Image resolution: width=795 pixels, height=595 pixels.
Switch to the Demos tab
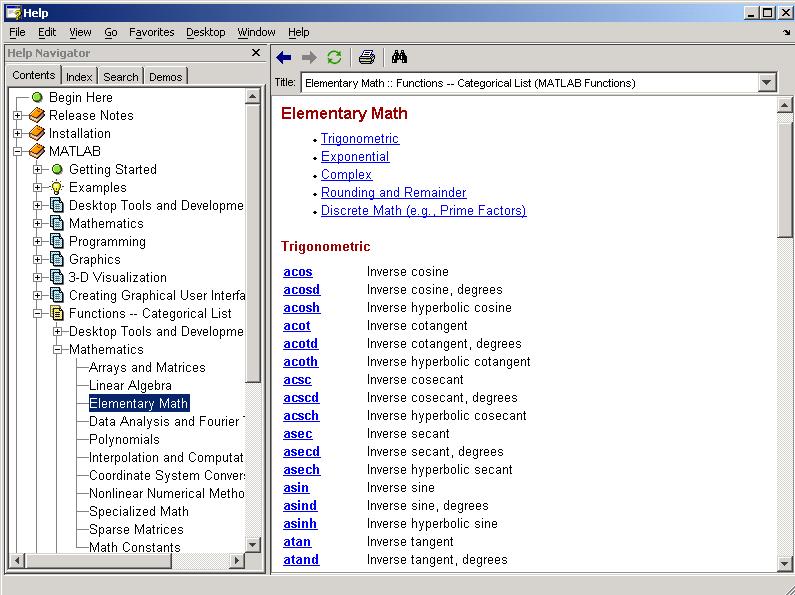[x=166, y=77]
